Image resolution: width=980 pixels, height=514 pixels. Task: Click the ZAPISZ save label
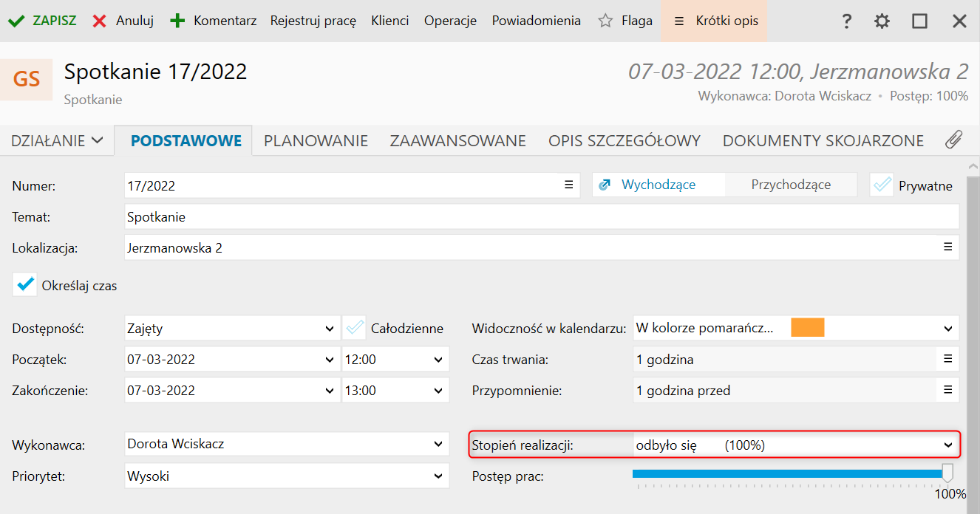click(x=55, y=21)
